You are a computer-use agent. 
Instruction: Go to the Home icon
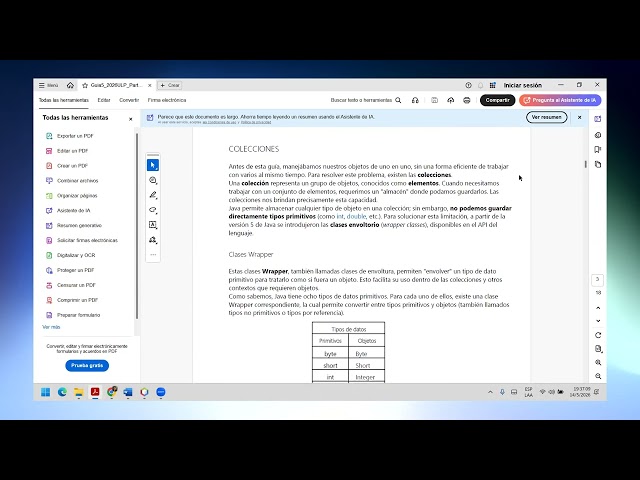[70, 85]
